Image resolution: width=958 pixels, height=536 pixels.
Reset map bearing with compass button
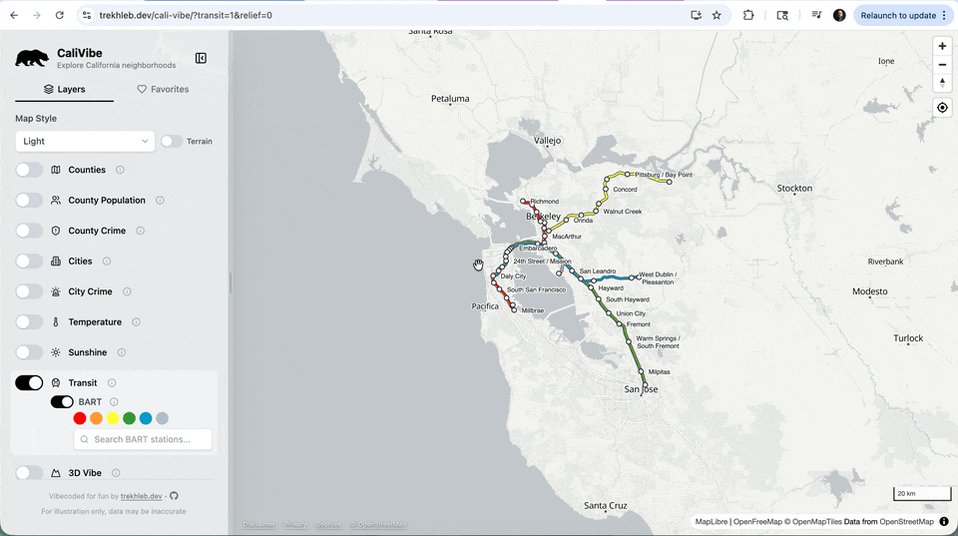942,83
